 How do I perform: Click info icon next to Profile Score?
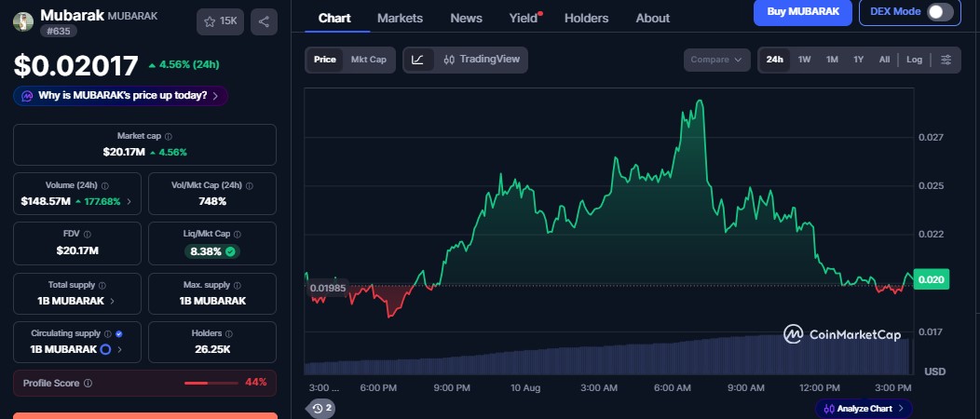point(88,384)
